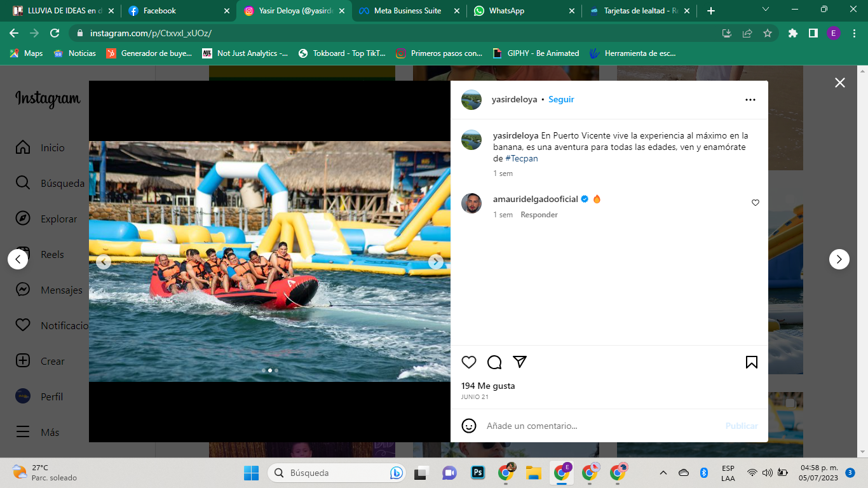Viewport: 868px width, 488px height.
Task: Advance to the next post arrow
Action: point(839,259)
